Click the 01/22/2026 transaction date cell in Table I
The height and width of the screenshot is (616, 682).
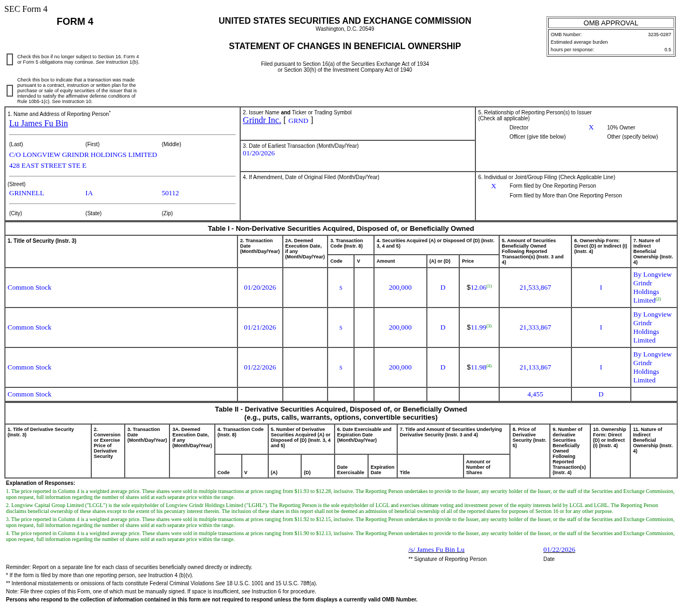click(x=260, y=367)
